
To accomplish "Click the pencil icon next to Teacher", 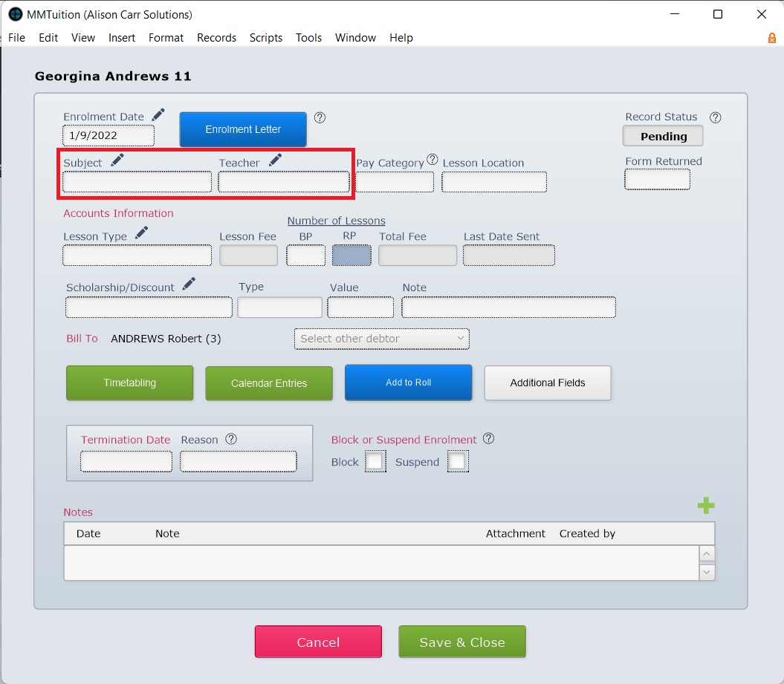I will [275, 160].
